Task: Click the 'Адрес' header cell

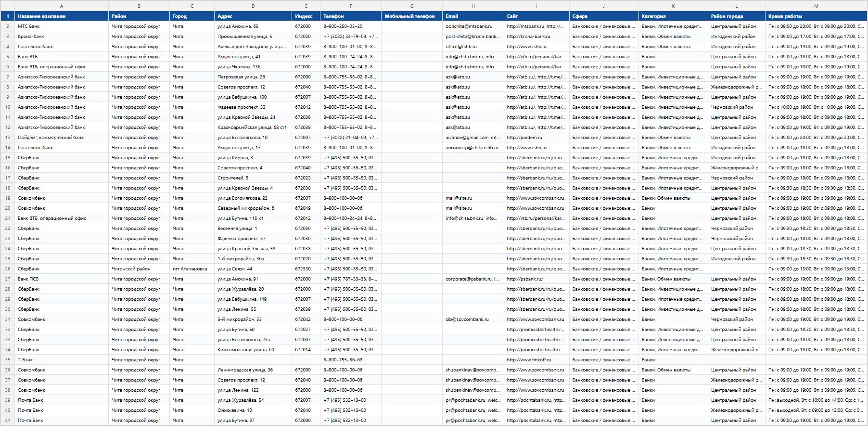Action: [253, 16]
